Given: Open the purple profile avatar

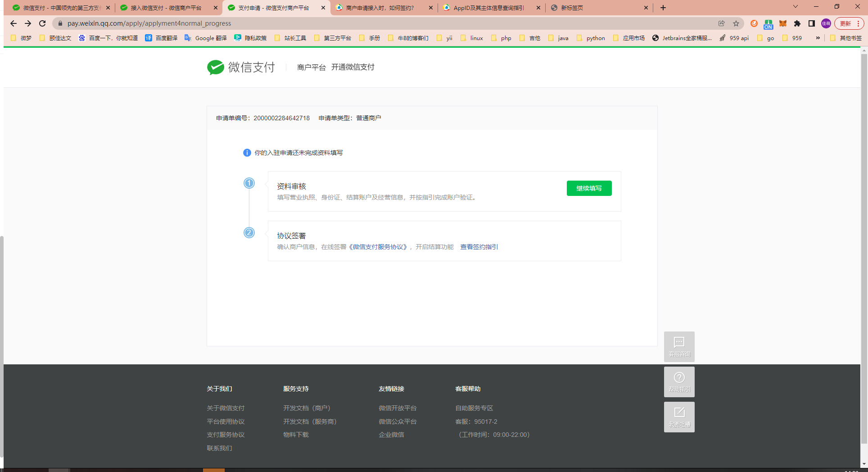Looking at the screenshot, I should pyautogui.click(x=826, y=23).
